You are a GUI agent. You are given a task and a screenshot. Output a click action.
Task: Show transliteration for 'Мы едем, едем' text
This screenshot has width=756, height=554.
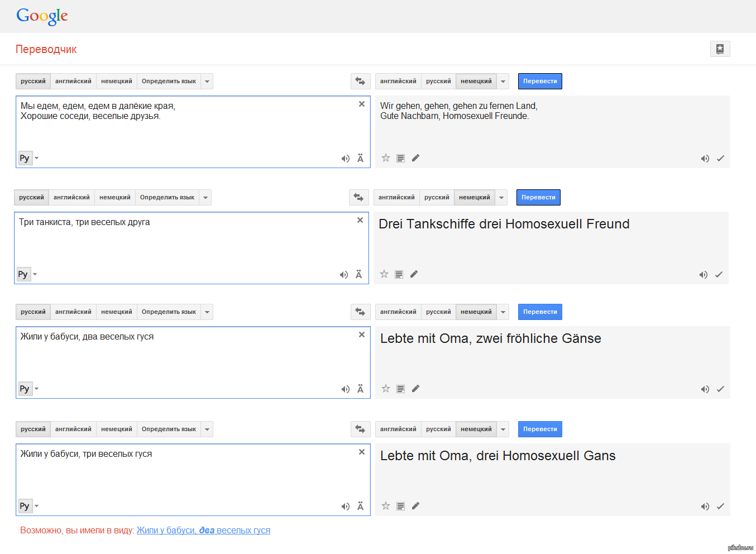point(361,158)
